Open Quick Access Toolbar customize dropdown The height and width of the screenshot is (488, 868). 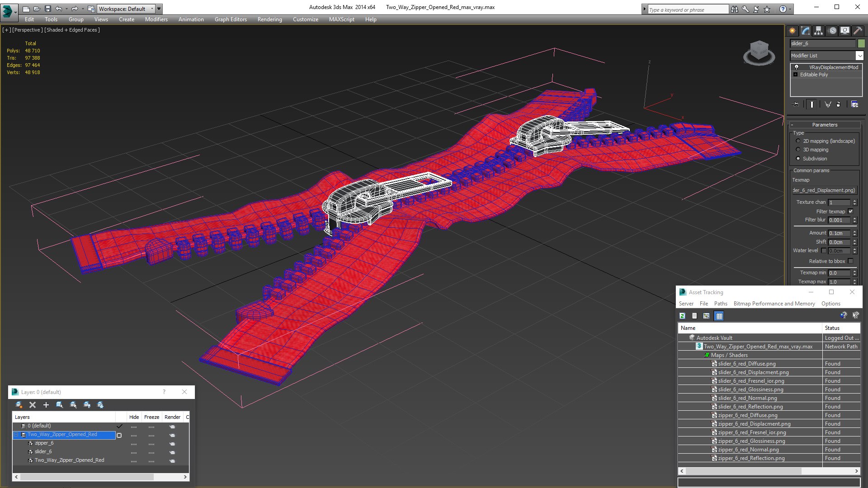(x=159, y=9)
